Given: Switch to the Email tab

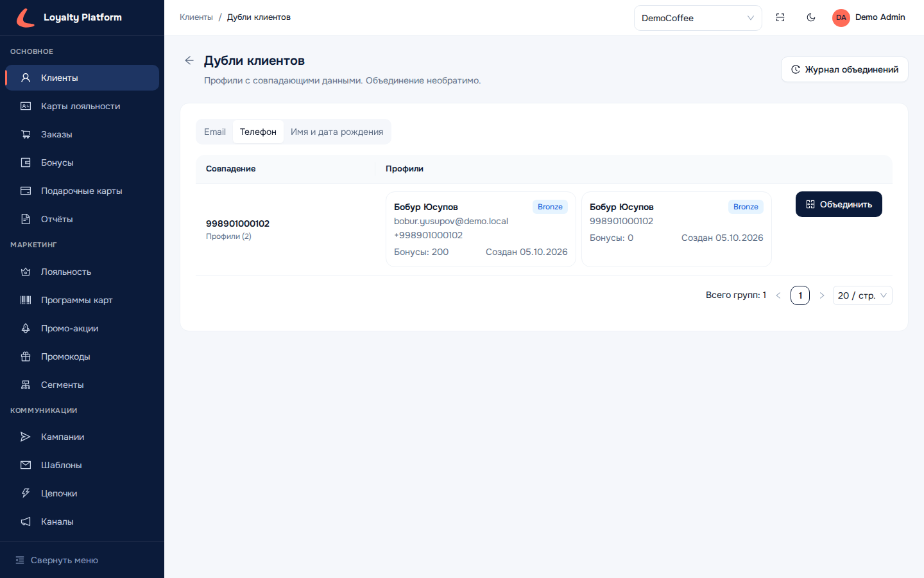Looking at the screenshot, I should click(x=215, y=132).
